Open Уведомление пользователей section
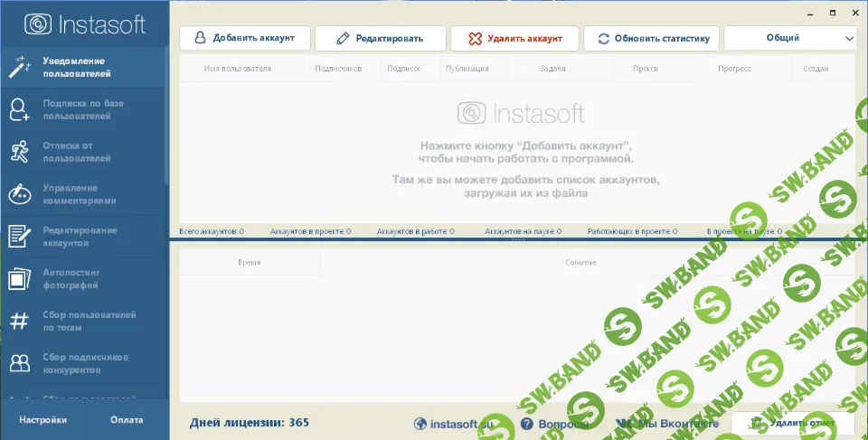Image resolution: width=868 pixels, height=440 pixels. coord(83,68)
